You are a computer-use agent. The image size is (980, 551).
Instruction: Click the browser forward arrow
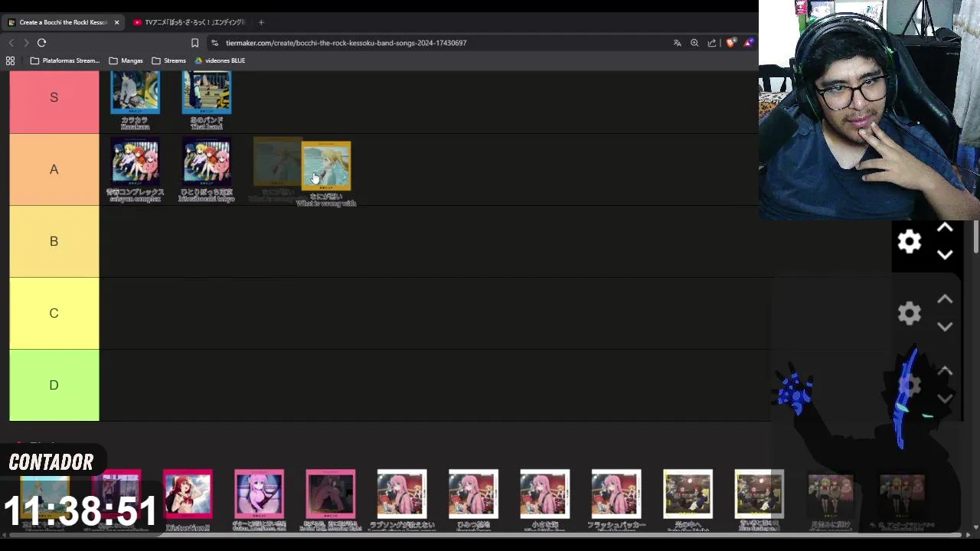pos(26,43)
